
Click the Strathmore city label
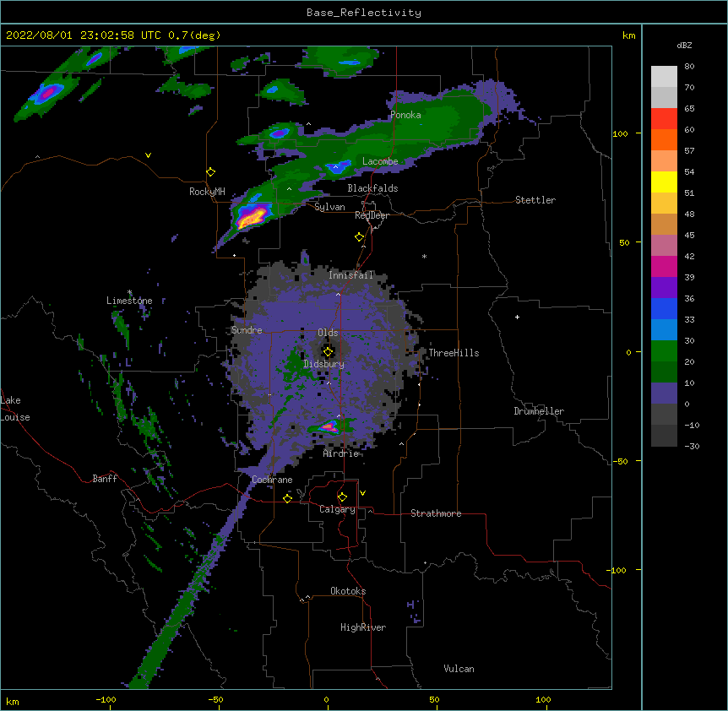click(x=436, y=513)
